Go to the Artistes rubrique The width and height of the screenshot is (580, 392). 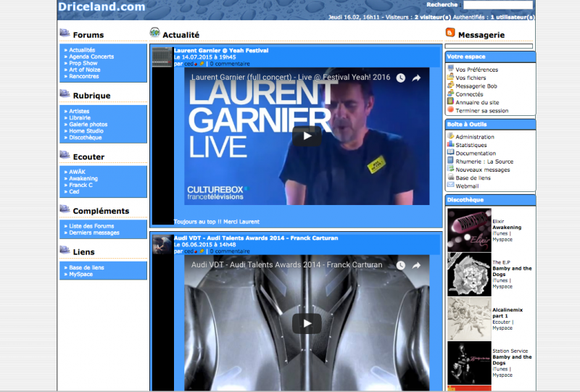pyautogui.click(x=79, y=111)
